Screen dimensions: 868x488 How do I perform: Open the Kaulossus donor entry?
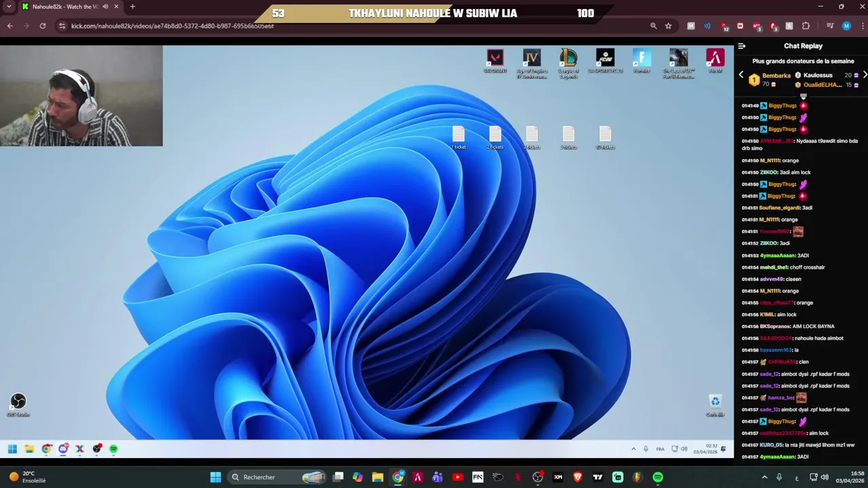point(827,75)
